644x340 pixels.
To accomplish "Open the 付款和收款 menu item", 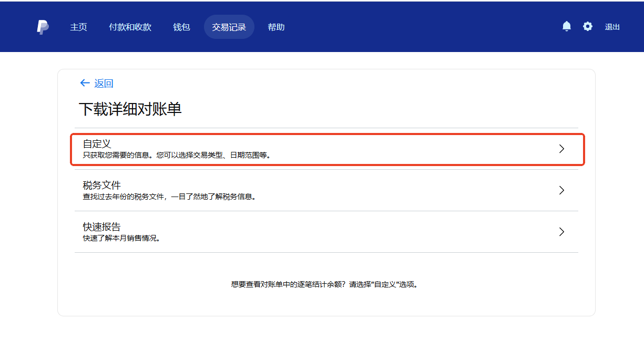I will click(130, 27).
